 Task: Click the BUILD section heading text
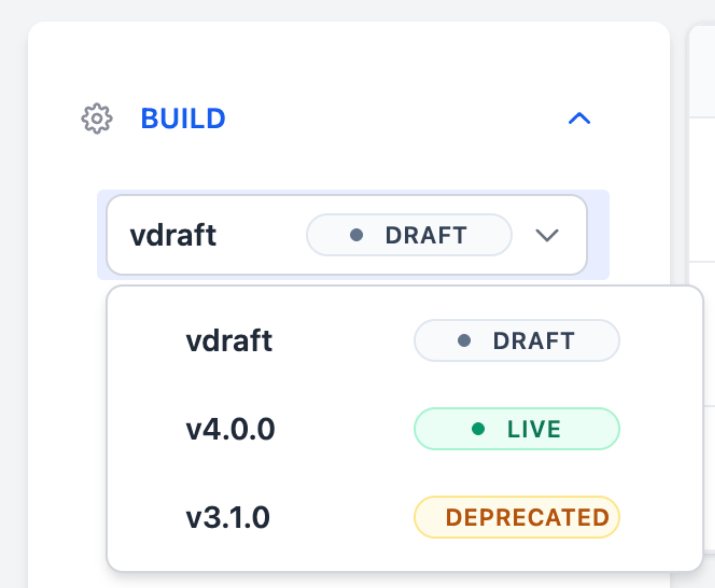pos(183,119)
